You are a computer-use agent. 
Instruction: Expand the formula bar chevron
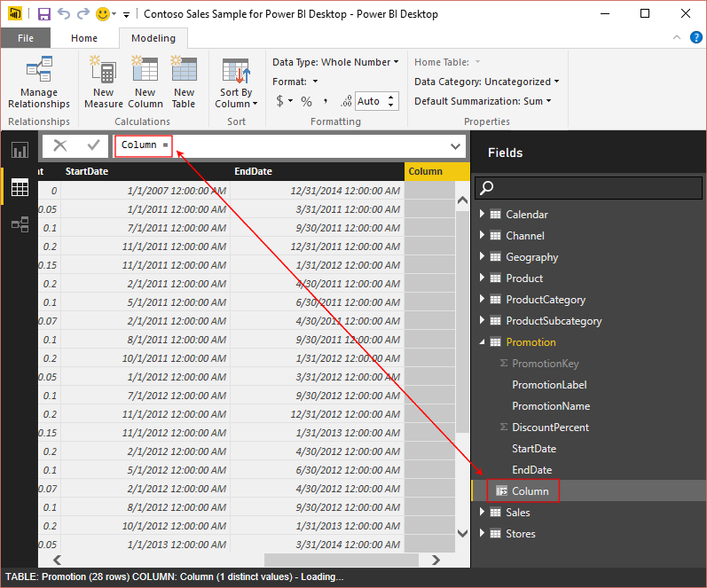[x=456, y=145]
